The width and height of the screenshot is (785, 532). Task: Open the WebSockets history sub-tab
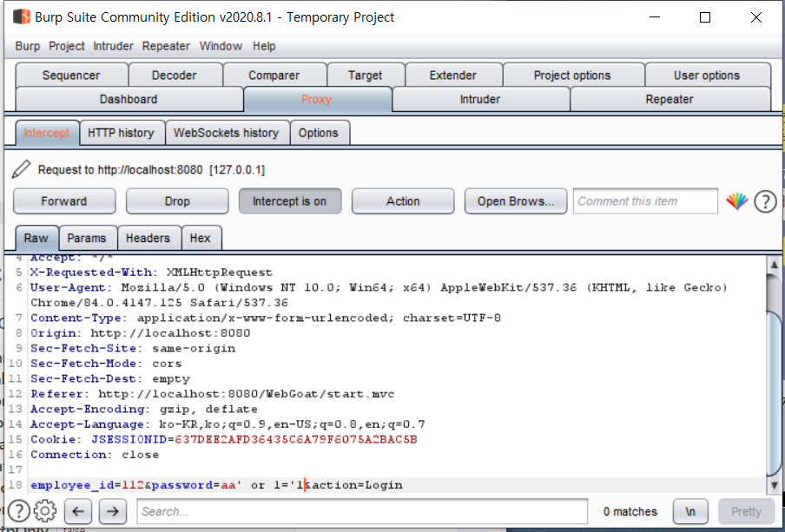(x=226, y=133)
